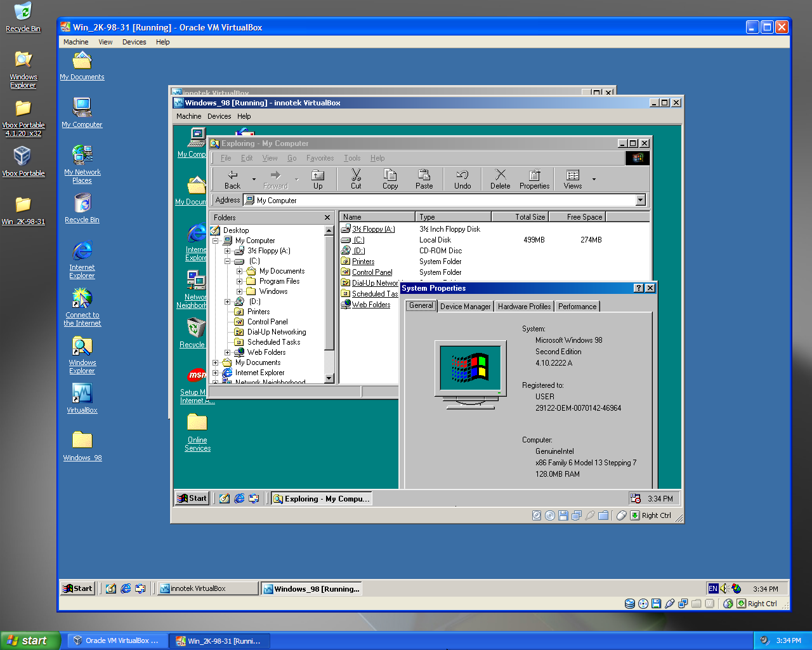This screenshot has height=650, width=812.
Task: Click the Windows 98 Start button
Action: 192,498
